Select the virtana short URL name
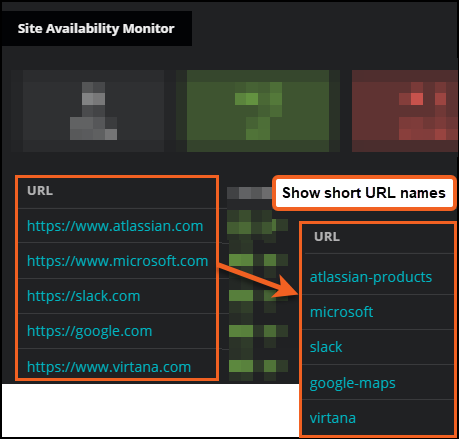 pyautogui.click(x=333, y=418)
